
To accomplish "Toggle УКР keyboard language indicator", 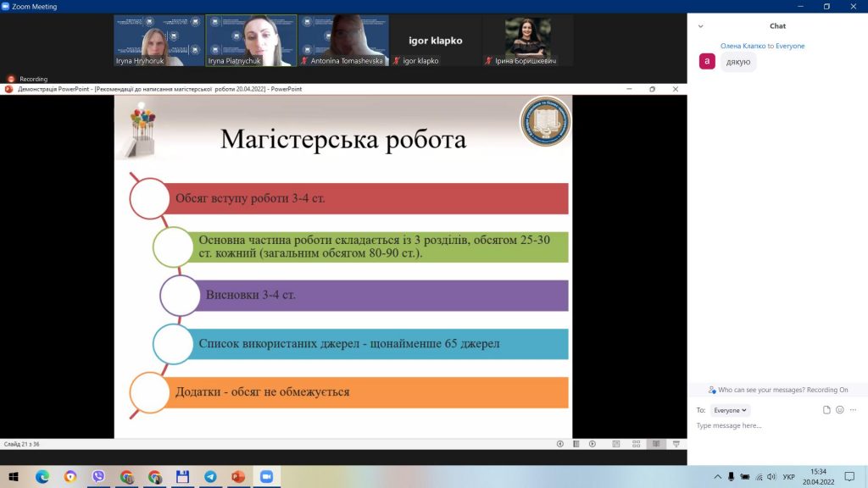I will click(x=789, y=476).
